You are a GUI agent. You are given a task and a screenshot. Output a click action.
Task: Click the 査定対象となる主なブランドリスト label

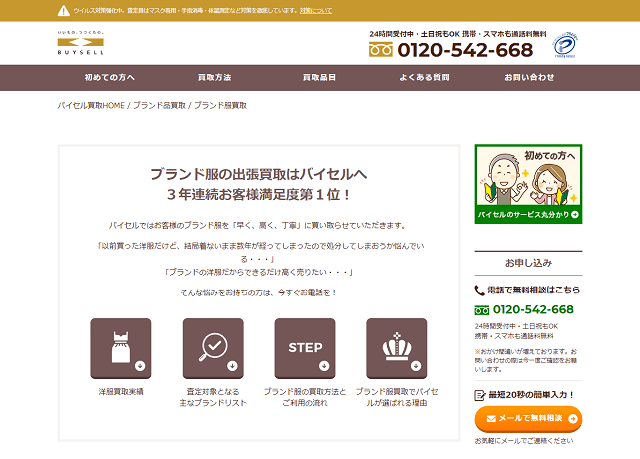pos(213,397)
